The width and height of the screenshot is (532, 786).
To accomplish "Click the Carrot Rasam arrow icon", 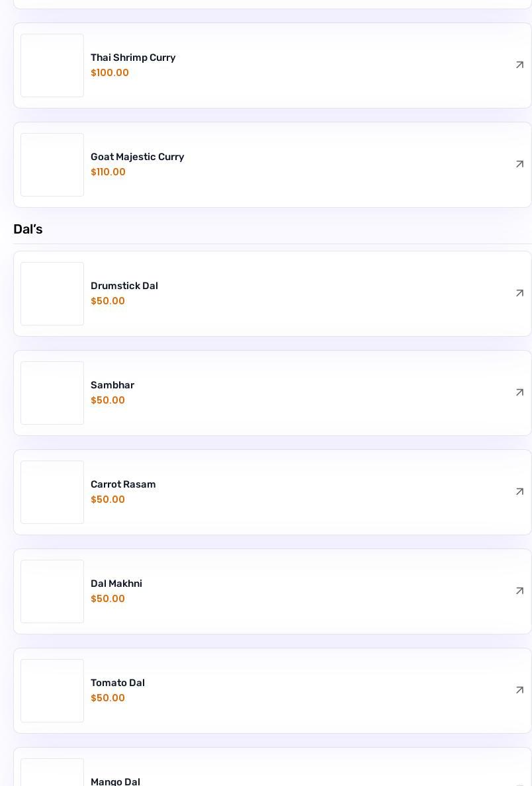I will click(519, 492).
